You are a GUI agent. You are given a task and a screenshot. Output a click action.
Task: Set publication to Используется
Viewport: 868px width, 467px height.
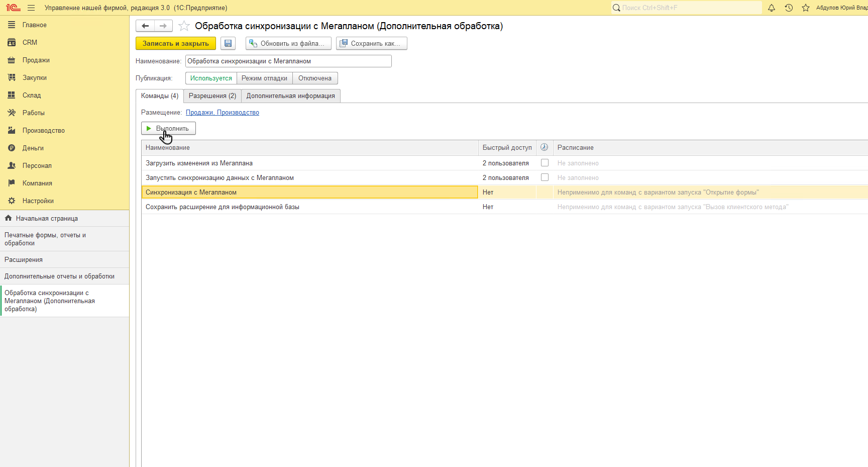point(211,78)
